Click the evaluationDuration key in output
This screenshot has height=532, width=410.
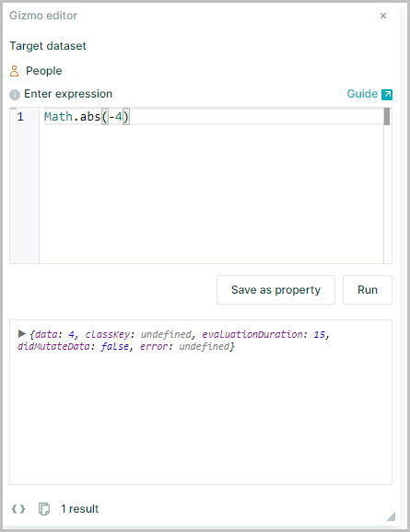click(x=252, y=334)
